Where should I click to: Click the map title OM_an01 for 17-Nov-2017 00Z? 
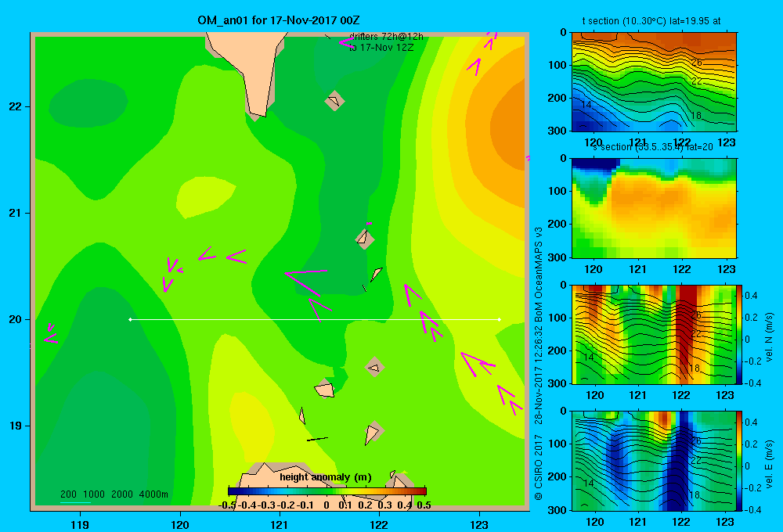tap(279, 20)
